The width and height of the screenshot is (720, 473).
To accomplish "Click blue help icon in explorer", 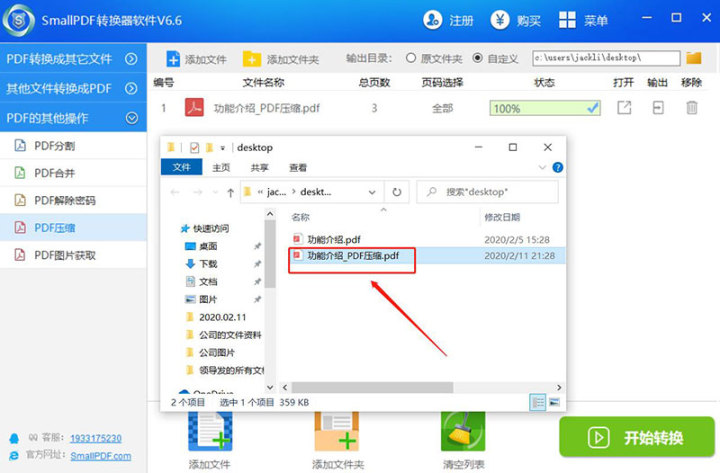I will [557, 168].
